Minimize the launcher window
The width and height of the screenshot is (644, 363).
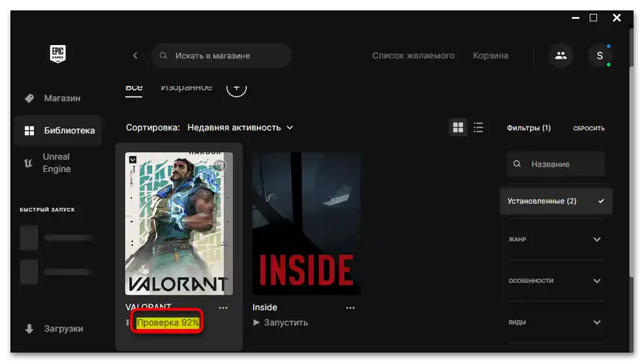(575, 18)
